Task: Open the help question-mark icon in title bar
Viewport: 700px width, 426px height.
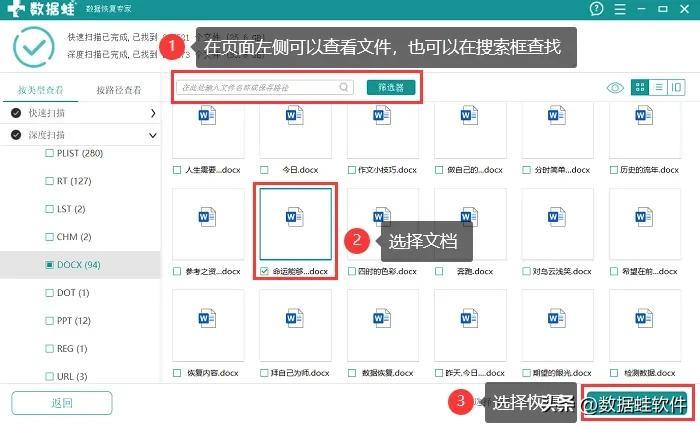Action: click(x=596, y=8)
